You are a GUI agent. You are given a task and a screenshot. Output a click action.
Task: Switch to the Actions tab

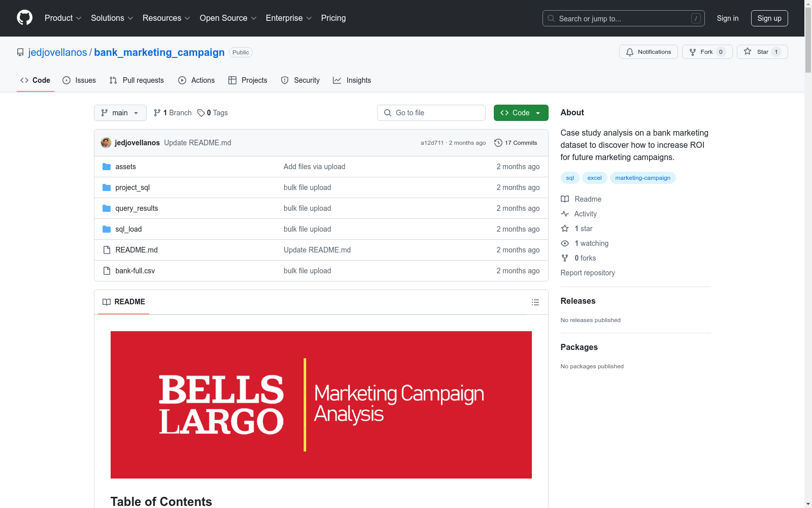(196, 80)
